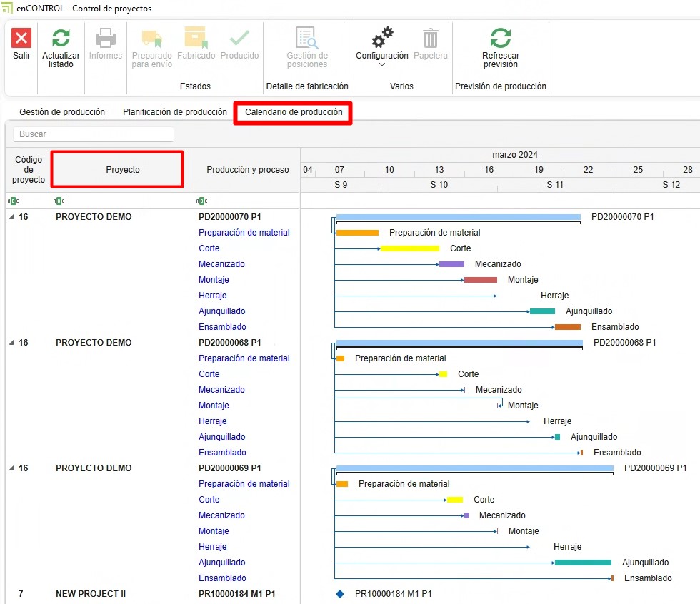Click the Papelera trash icon
The image size is (700, 604).
[x=430, y=38]
